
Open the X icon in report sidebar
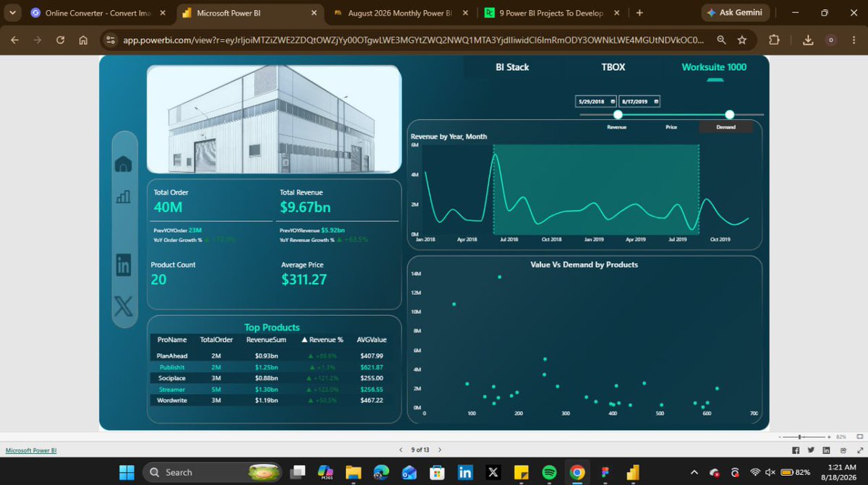click(124, 306)
